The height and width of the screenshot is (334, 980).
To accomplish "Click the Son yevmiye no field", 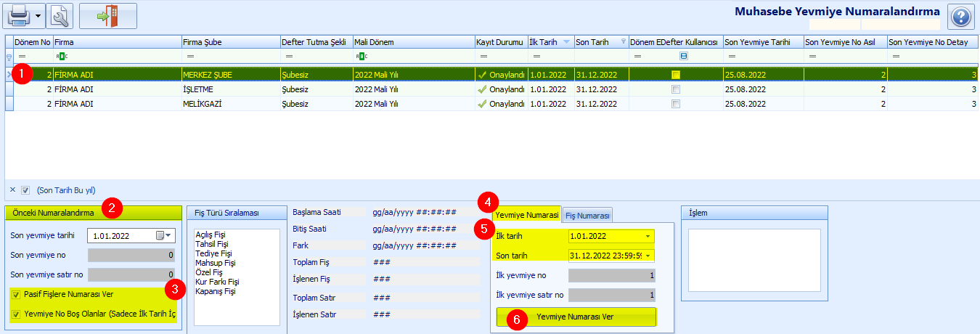I will point(131,255).
